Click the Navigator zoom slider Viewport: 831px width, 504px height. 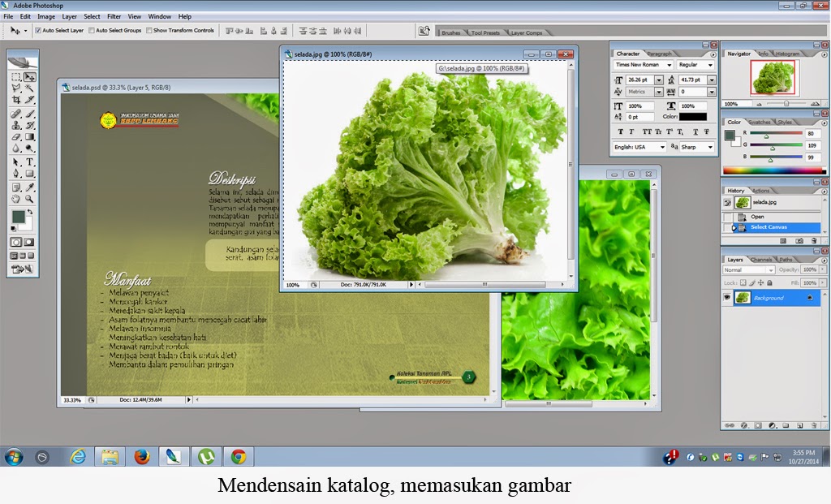click(x=786, y=104)
